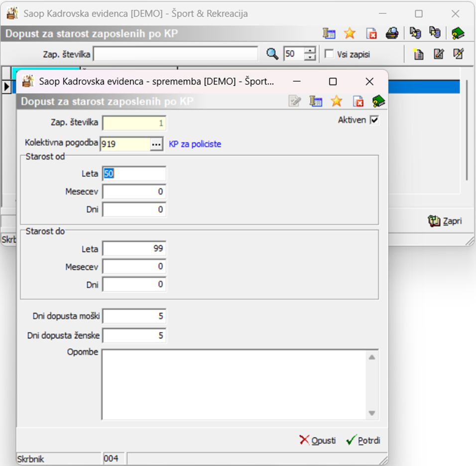This screenshot has width=476, height=466.
Task: Click the new record document icon in back window
Action: (x=418, y=54)
